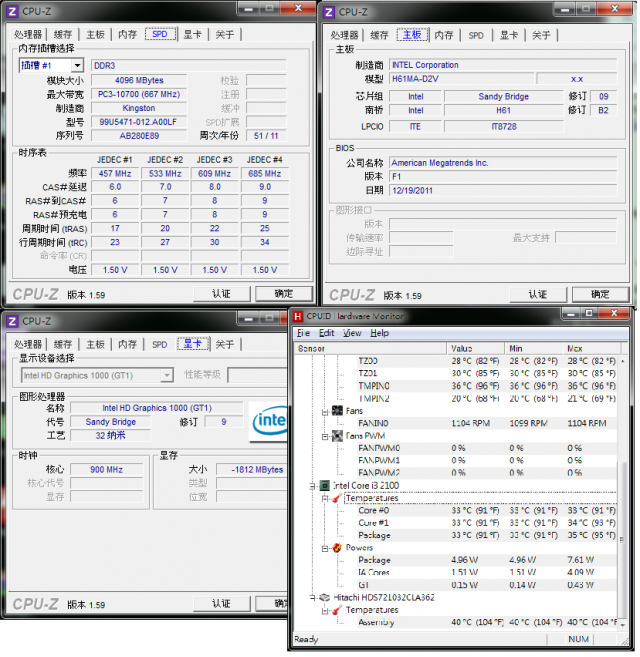Click the Sensor column header
Screen dimensions: 640x657
pos(371,349)
